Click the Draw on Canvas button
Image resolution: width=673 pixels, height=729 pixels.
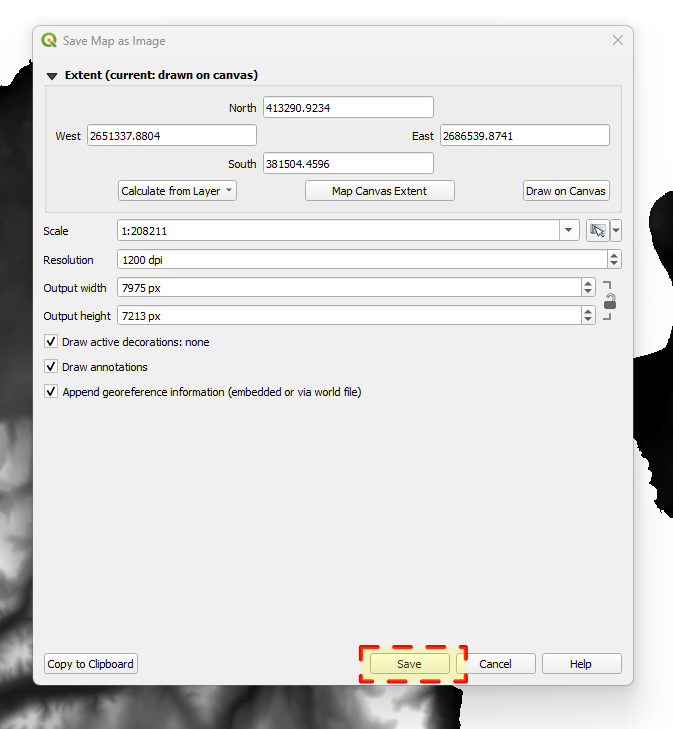[566, 191]
